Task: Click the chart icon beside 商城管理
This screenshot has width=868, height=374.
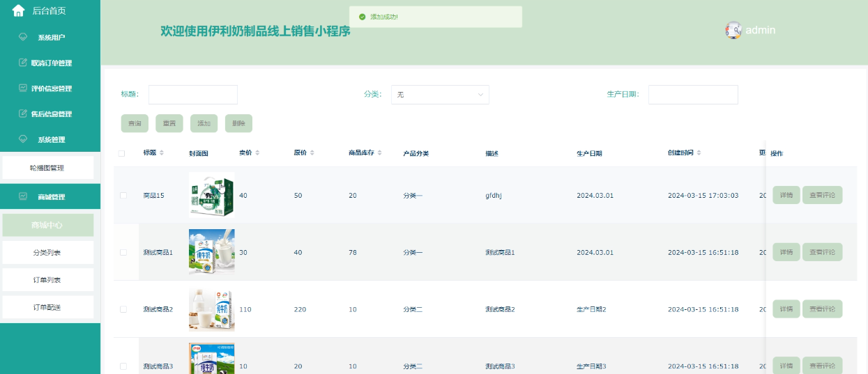Action: 22,196
